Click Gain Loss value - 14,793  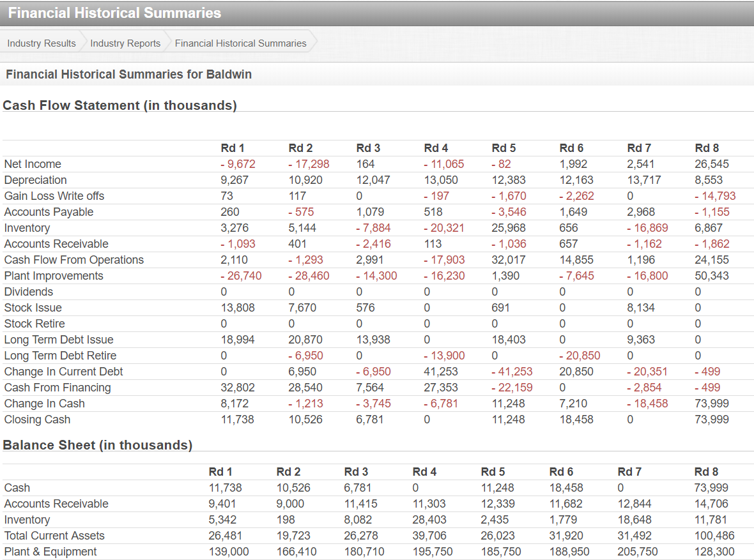tap(715, 195)
